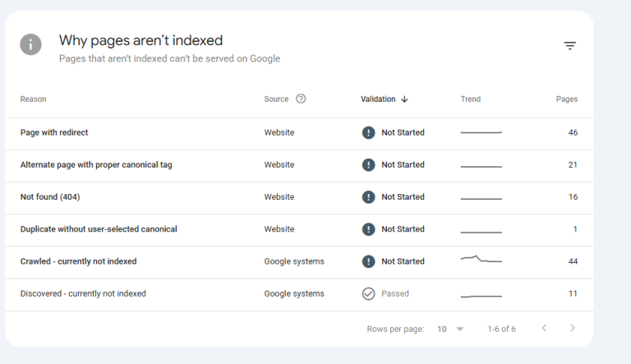Screen dimensions: 631x364
Task: Click pages count 21
Action: (573, 164)
